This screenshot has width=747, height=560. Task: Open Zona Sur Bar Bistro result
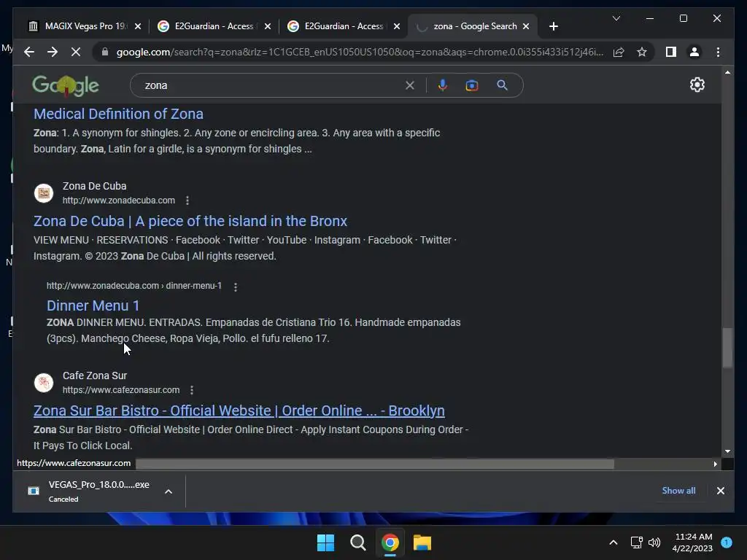click(239, 411)
